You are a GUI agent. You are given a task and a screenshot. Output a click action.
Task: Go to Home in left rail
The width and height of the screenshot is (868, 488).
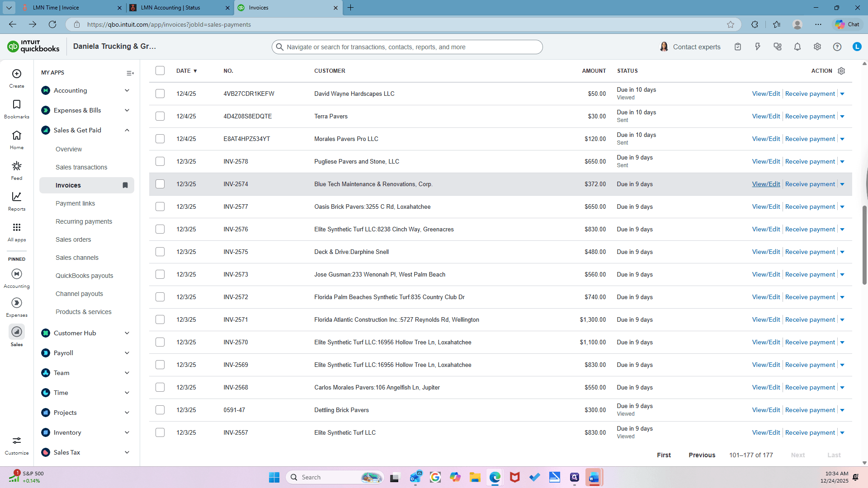[x=17, y=135]
